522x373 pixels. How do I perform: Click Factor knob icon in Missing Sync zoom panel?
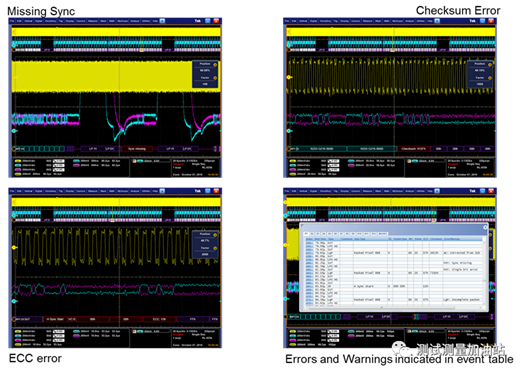[x=215, y=78]
